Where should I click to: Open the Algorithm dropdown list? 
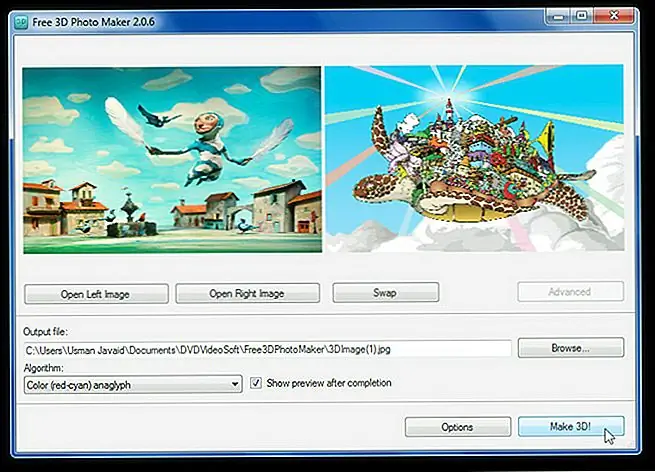point(132,384)
